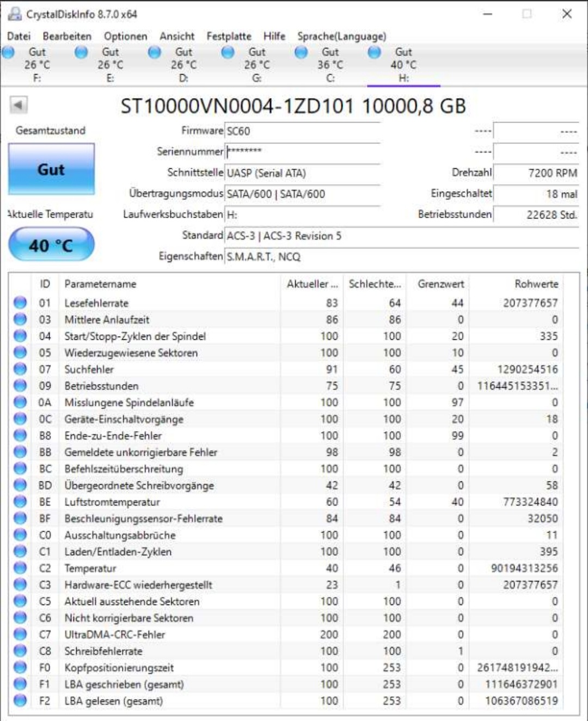Viewport: 588px width, 721px height.
Task: Select the Beschleunigungssensor-Fehlerrate row
Action: (x=287, y=518)
